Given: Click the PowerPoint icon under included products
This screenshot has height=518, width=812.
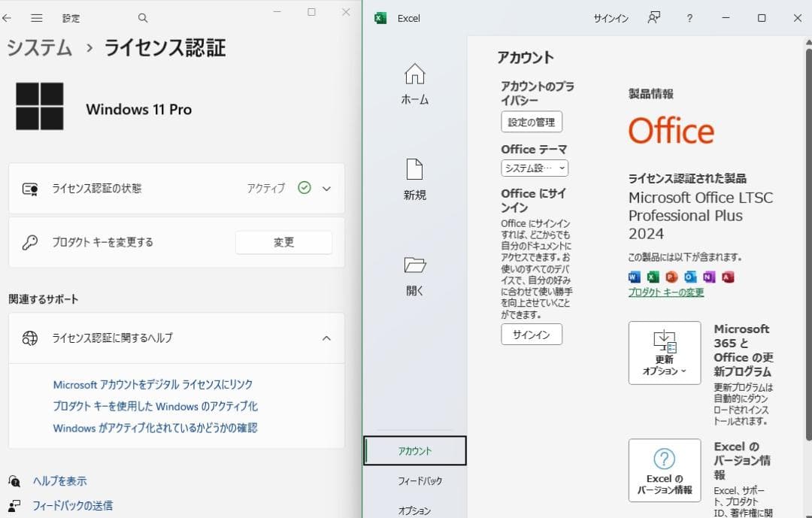Looking at the screenshot, I should click(x=671, y=277).
